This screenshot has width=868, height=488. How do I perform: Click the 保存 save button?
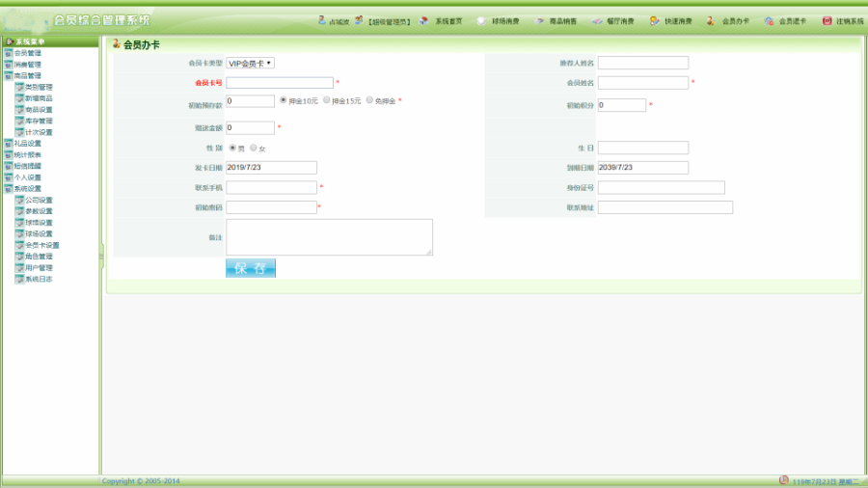pyautogui.click(x=251, y=268)
